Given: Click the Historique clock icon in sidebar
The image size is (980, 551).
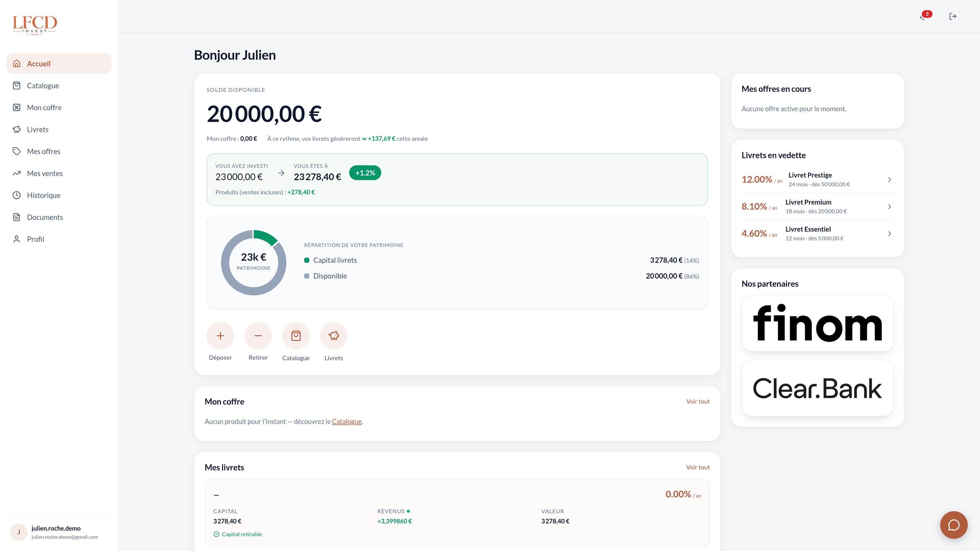Looking at the screenshot, I should [16, 195].
